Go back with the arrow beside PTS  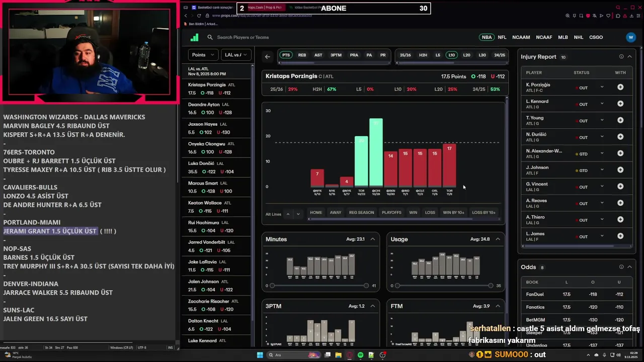pyautogui.click(x=268, y=56)
